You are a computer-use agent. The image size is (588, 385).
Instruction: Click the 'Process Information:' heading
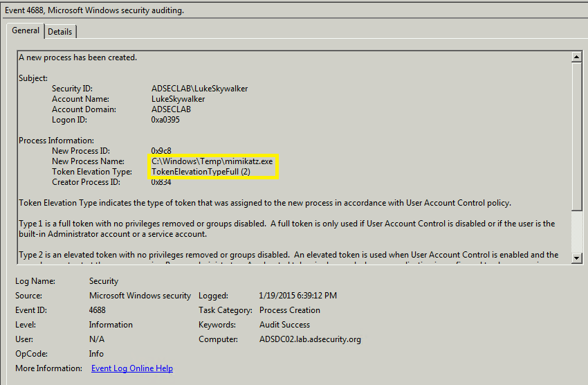[x=56, y=141]
